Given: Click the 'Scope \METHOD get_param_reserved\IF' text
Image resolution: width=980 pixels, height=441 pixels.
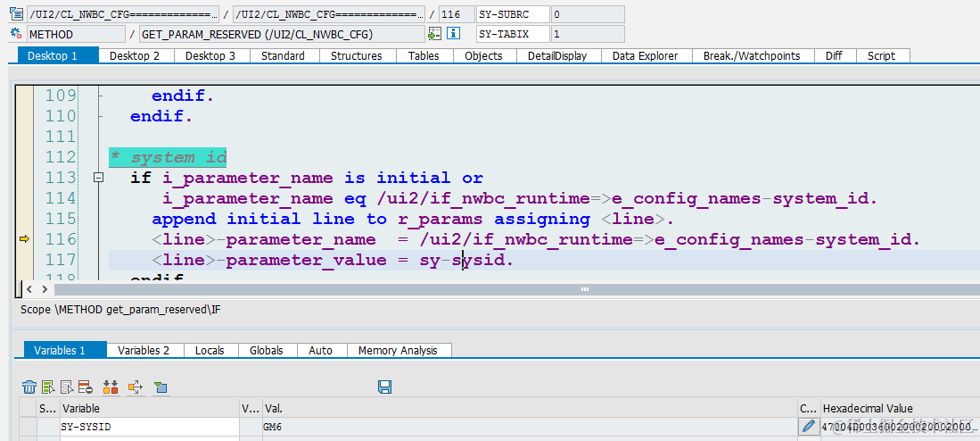Looking at the screenshot, I should 120,309.
